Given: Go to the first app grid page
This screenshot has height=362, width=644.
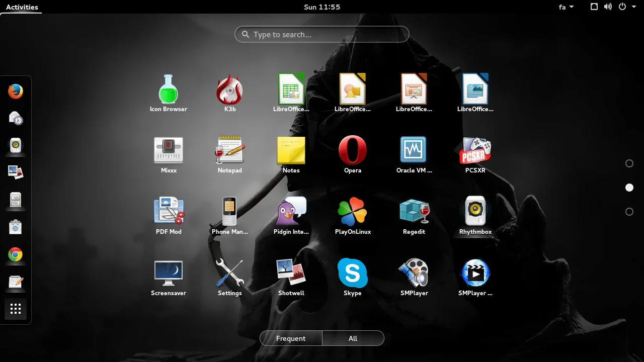Looking at the screenshot, I should (x=629, y=163).
